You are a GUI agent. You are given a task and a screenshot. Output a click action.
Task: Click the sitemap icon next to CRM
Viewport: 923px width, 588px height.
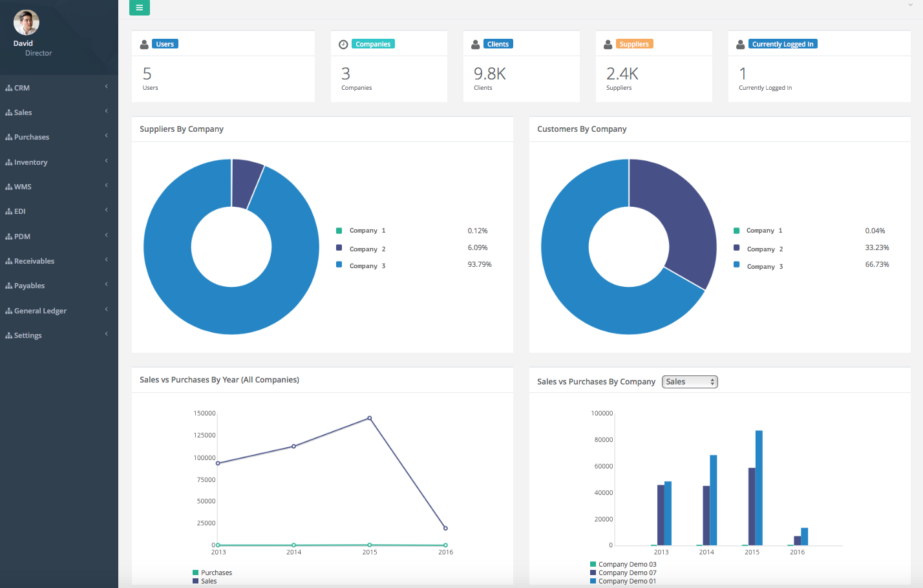[9, 88]
